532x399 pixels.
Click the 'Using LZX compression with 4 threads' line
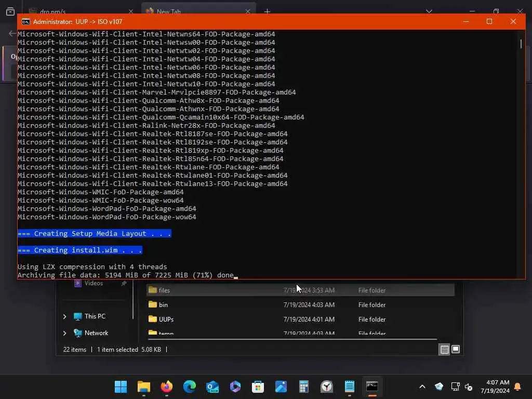click(x=92, y=267)
